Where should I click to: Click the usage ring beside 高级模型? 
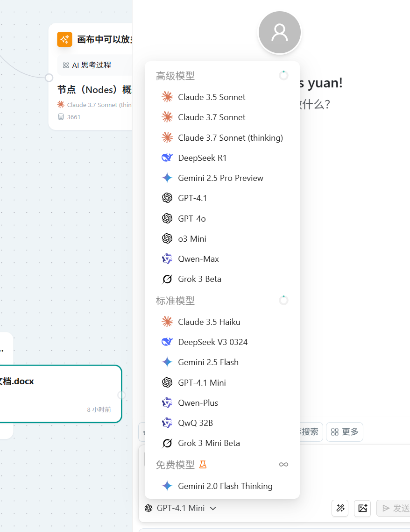pyautogui.click(x=283, y=75)
